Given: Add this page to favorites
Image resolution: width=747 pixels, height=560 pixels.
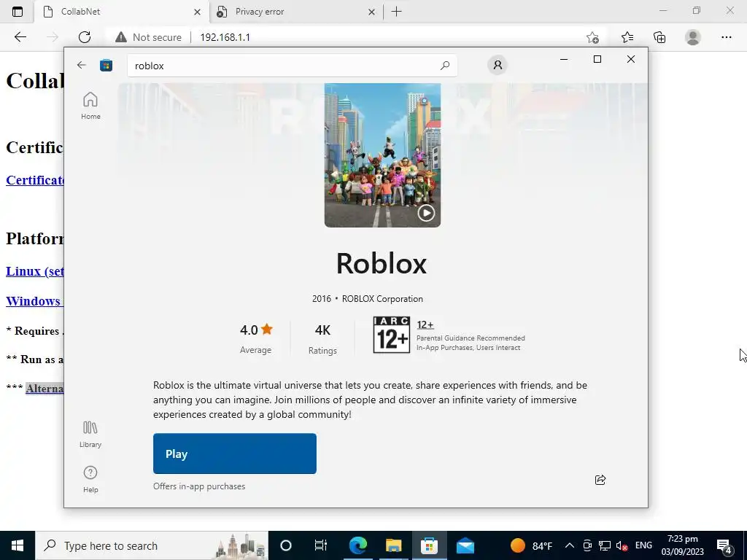Looking at the screenshot, I should tap(592, 37).
